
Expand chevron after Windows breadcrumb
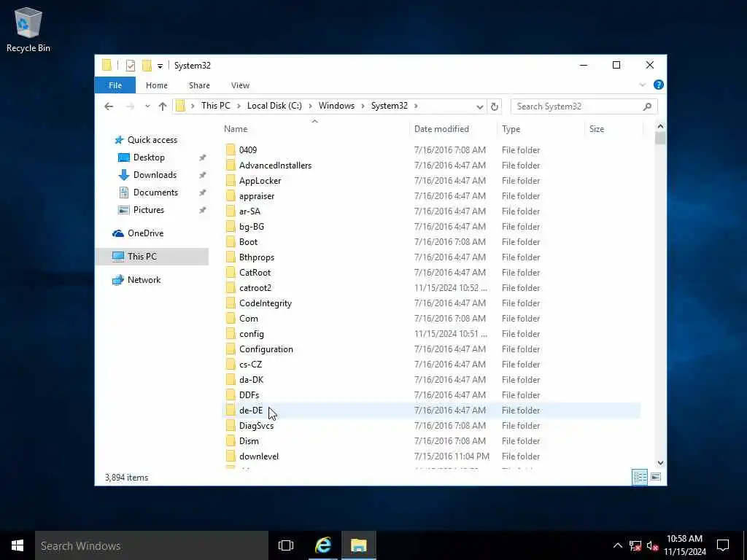point(363,106)
